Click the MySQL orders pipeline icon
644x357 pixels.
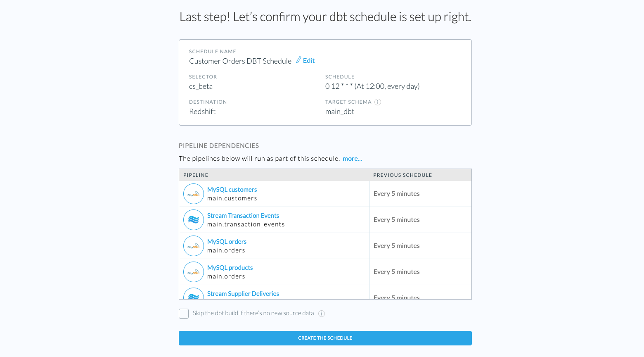coord(194,246)
